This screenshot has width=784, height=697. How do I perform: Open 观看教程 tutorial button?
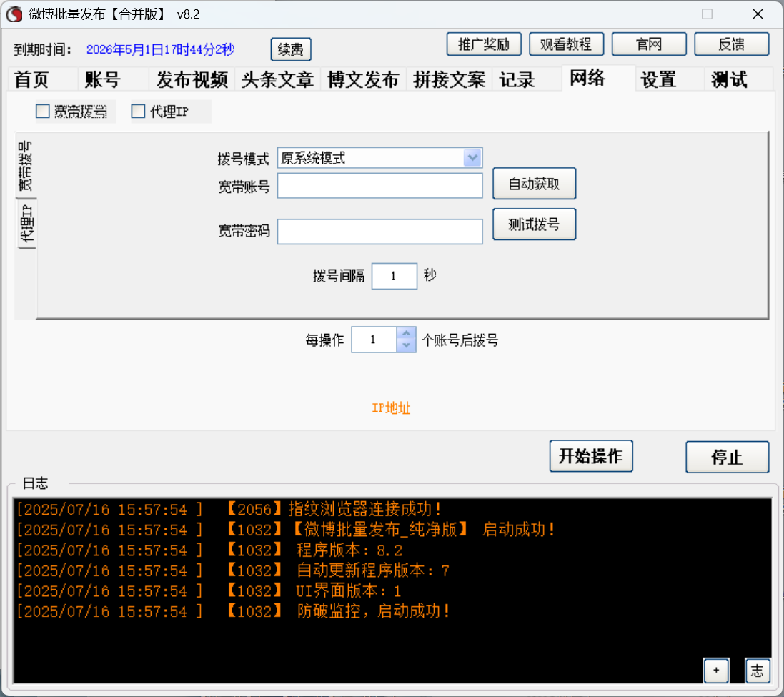[566, 44]
